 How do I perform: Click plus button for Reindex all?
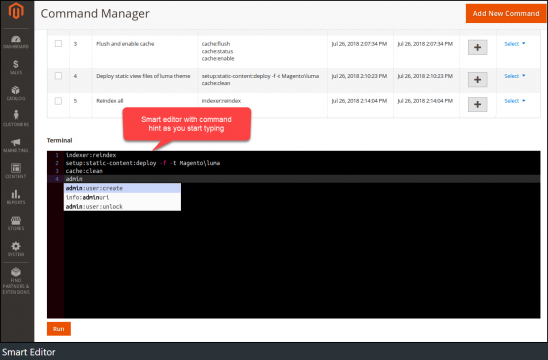[477, 105]
